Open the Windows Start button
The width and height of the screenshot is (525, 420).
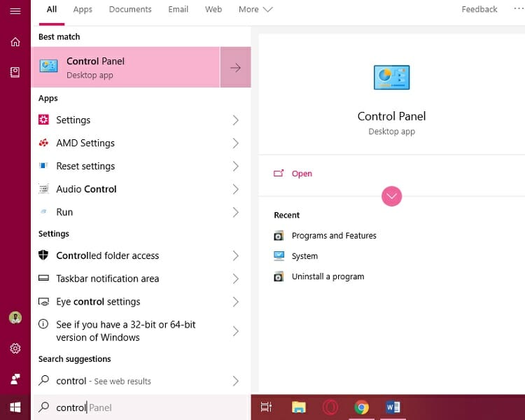[15, 407]
